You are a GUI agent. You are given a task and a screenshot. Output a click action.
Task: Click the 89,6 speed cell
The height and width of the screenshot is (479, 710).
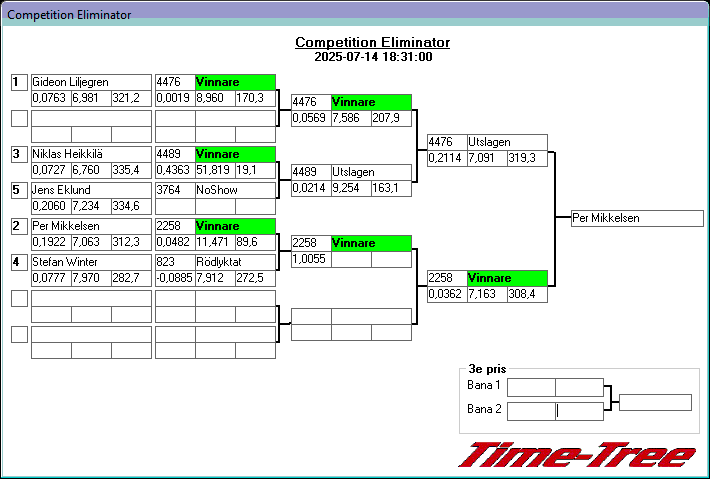(255, 242)
